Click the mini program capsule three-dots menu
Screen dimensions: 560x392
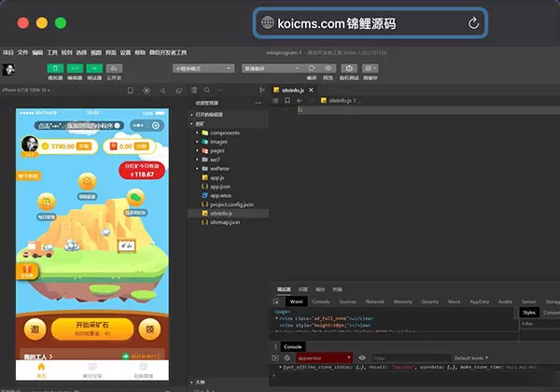(138, 125)
